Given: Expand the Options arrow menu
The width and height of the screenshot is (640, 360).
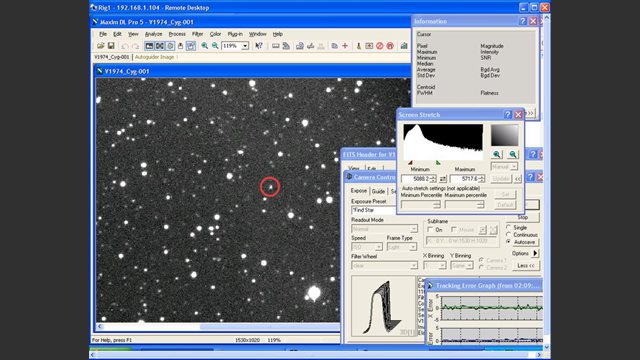Looking at the screenshot, I should [535, 253].
